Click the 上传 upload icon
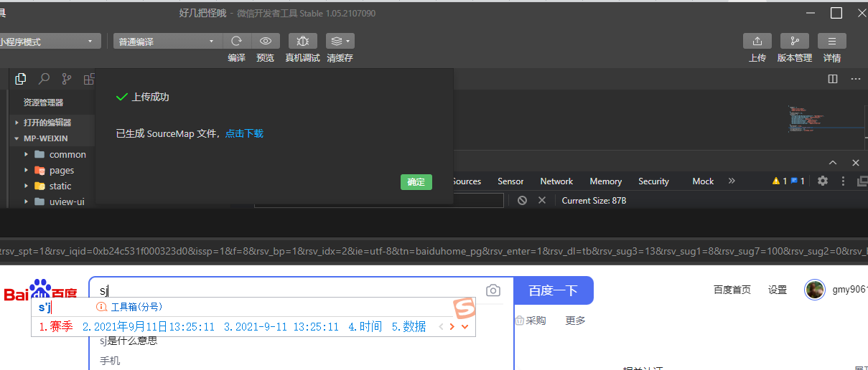Image resolution: width=868 pixels, height=370 pixels. pyautogui.click(x=757, y=41)
